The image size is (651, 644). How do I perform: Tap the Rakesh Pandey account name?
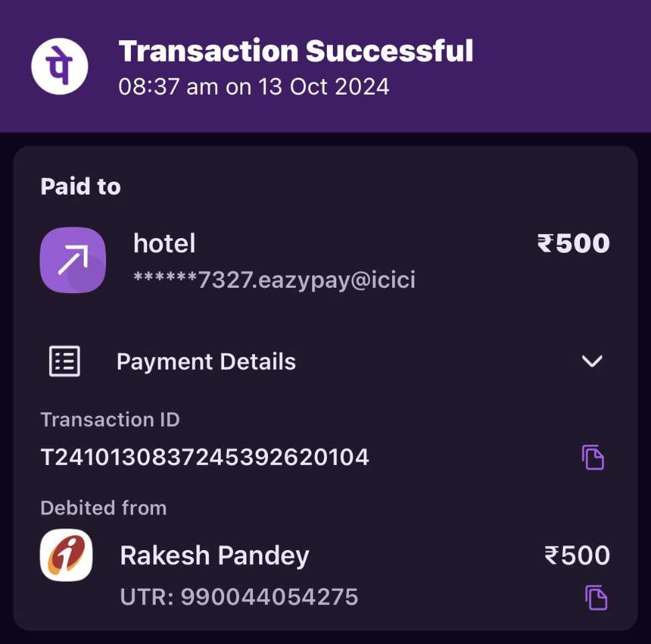pyautogui.click(x=215, y=555)
